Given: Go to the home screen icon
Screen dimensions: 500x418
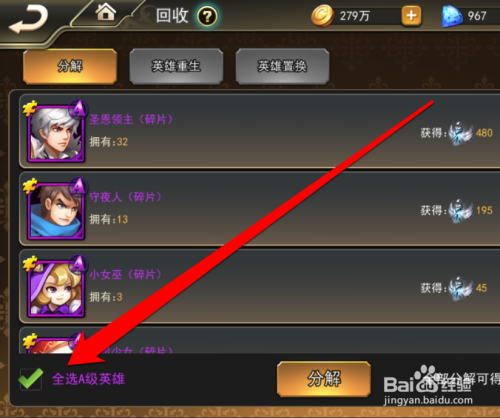Looking at the screenshot, I should [x=106, y=12].
